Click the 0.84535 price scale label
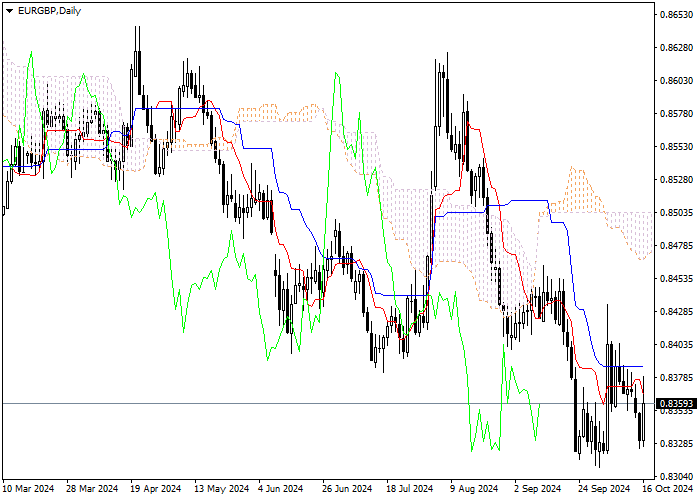Image resolution: width=700 pixels, height=500 pixels. coord(677,279)
